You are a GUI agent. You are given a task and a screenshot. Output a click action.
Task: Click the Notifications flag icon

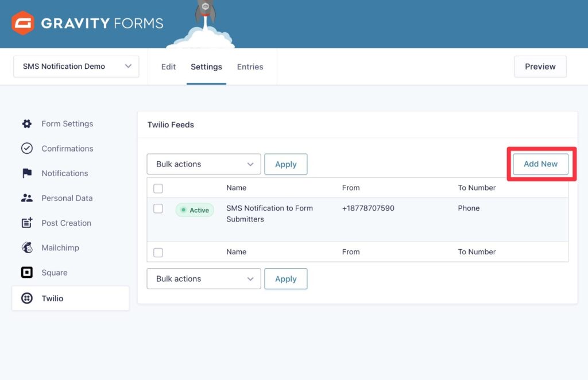click(x=27, y=173)
